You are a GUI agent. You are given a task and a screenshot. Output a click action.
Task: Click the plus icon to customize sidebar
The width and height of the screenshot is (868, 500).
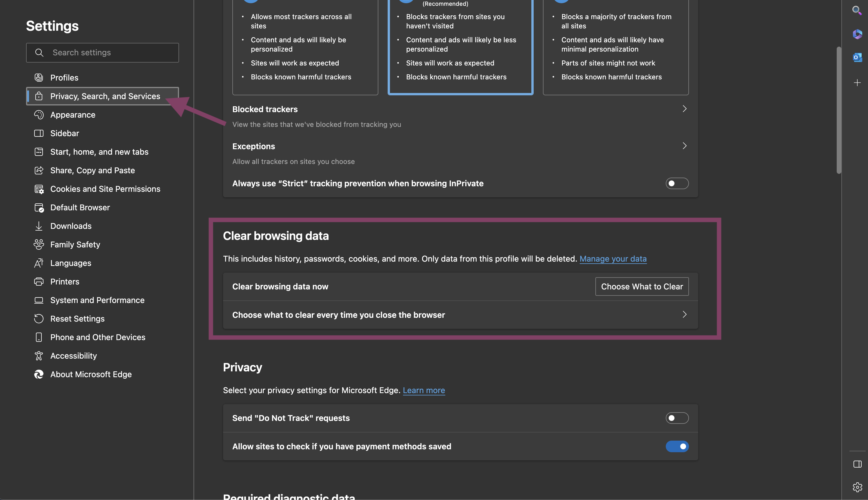857,83
